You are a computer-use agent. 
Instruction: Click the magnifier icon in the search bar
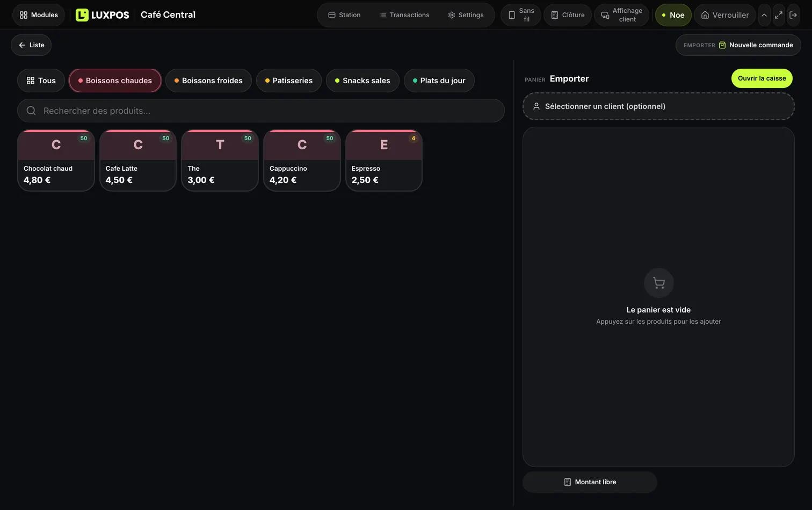tap(31, 111)
